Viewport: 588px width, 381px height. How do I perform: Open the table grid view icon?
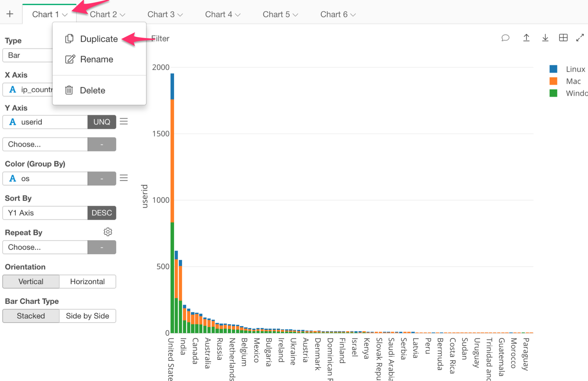(563, 38)
